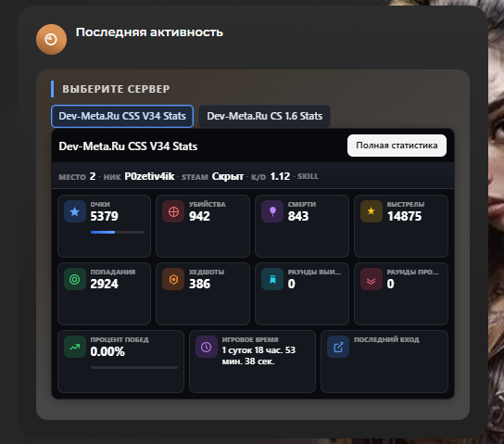Click the K/D value 1.12

coord(280,176)
